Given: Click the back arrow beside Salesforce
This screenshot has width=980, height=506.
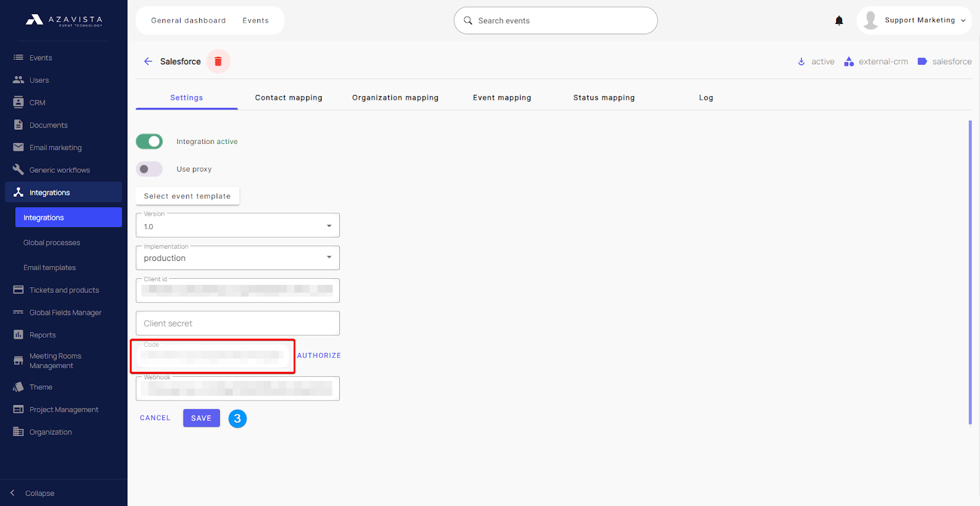Looking at the screenshot, I should coord(148,61).
